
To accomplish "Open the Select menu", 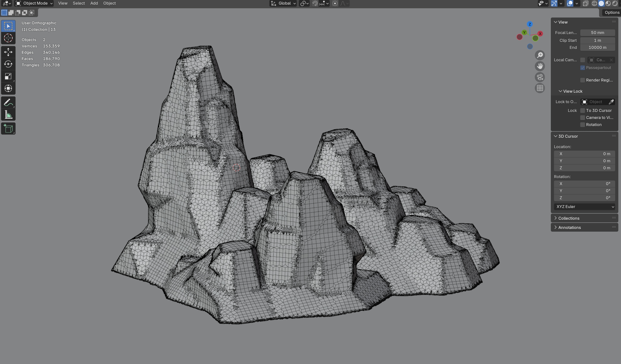I will click(79, 3).
